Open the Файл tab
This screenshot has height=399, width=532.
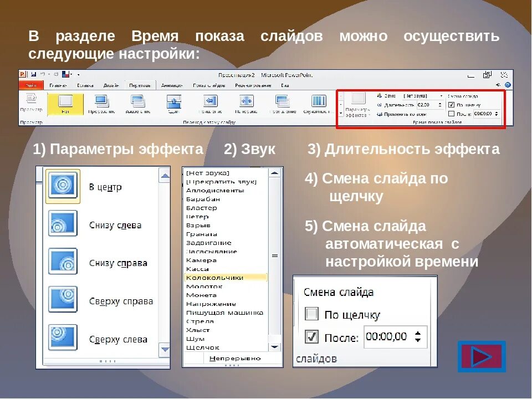(x=32, y=85)
